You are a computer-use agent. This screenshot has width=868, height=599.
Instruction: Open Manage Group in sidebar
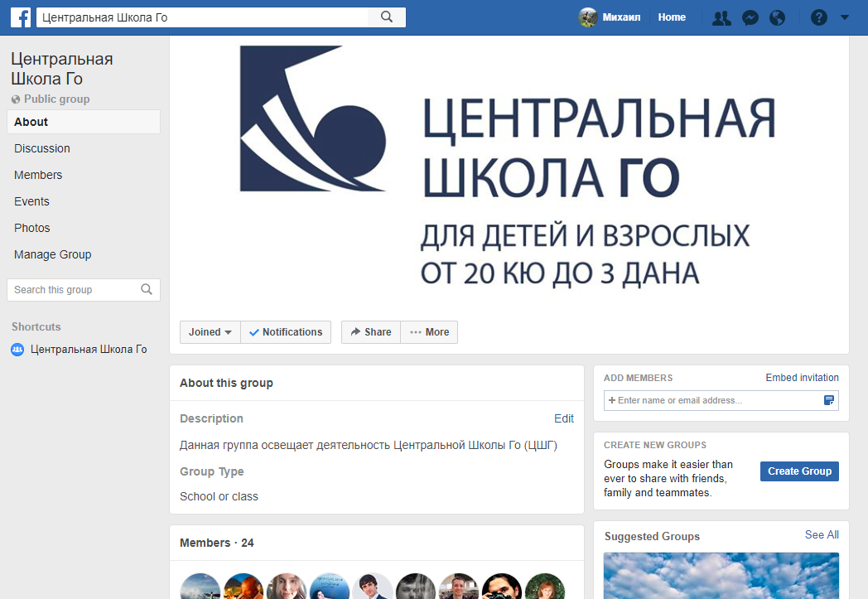click(x=52, y=254)
